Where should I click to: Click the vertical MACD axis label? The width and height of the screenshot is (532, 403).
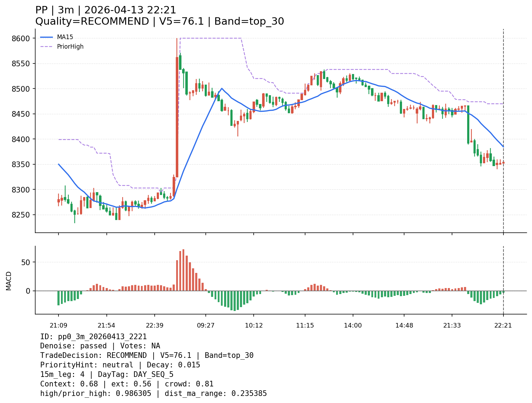pyautogui.click(x=9, y=281)
